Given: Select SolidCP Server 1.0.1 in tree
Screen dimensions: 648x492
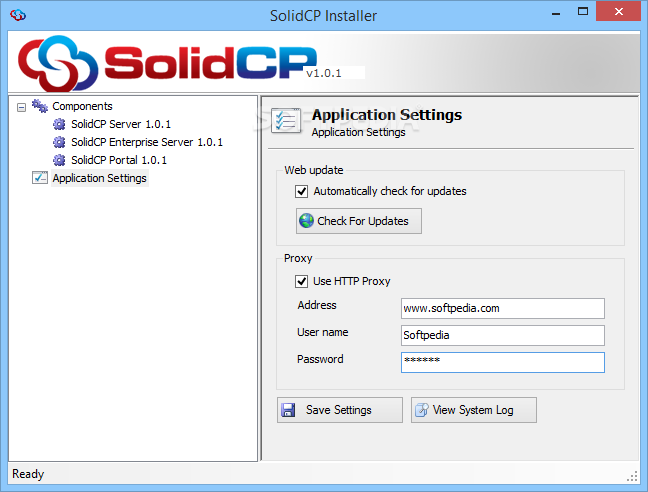Looking at the screenshot, I should [x=121, y=124].
